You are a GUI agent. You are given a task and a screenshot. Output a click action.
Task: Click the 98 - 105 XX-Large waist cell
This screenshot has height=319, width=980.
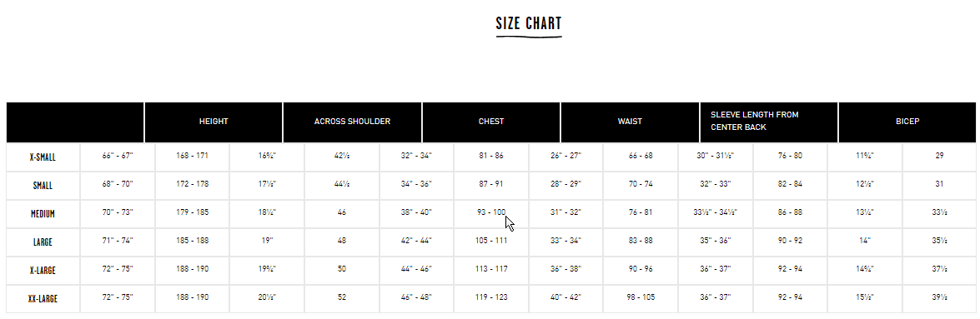[x=641, y=298]
